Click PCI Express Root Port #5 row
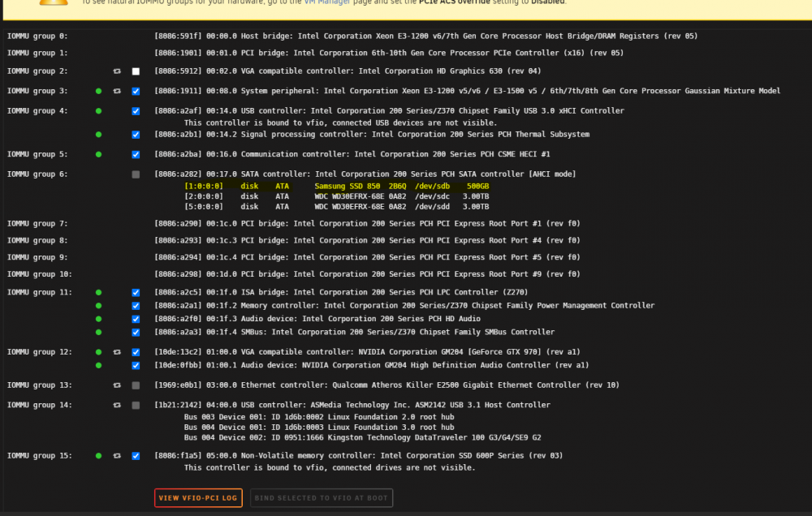This screenshot has width=812, height=516. [367, 257]
